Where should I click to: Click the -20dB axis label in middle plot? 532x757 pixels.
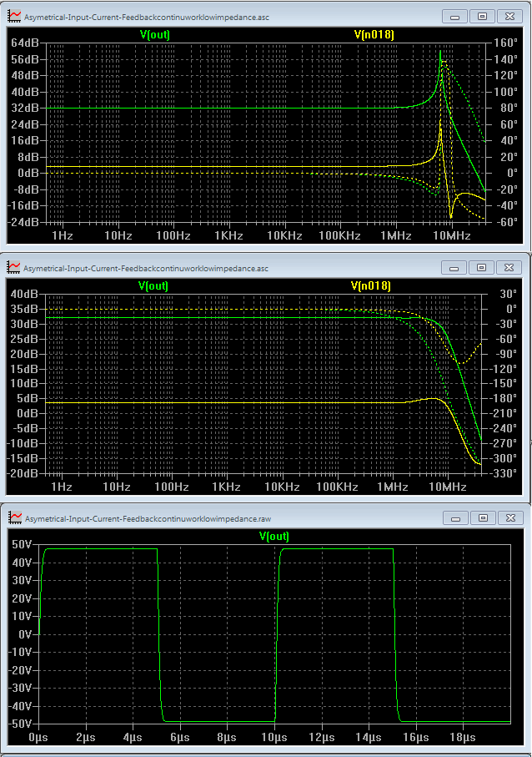pyautogui.click(x=23, y=473)
